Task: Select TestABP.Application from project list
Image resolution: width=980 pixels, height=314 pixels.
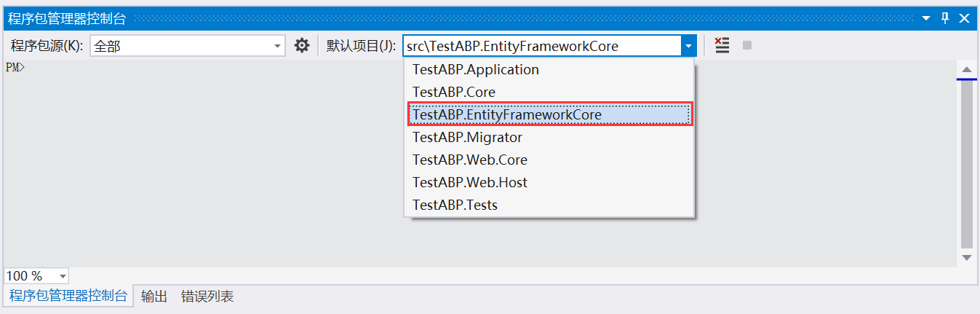Action: (549, 70)
